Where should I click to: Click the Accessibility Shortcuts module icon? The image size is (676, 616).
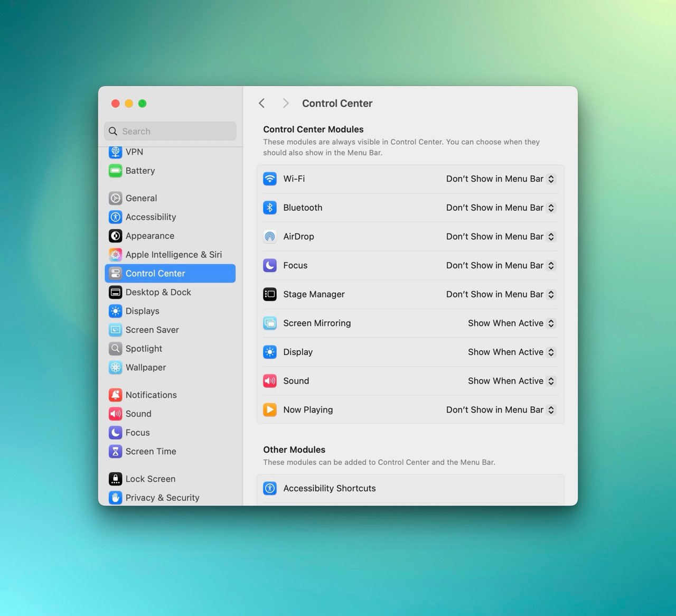[270, 488]
